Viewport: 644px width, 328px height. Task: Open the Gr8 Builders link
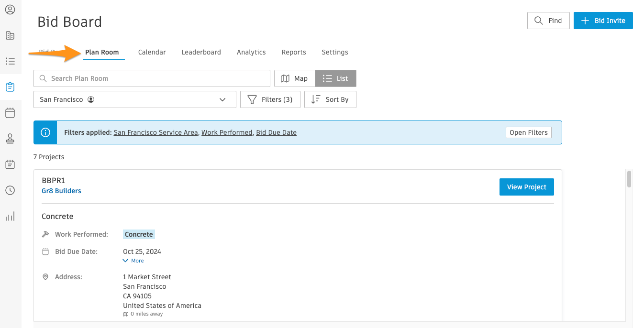pos(61,190)
